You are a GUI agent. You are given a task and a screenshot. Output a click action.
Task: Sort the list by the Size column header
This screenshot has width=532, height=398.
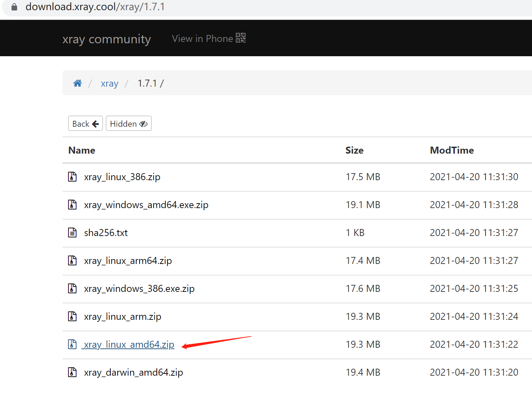point(354,150)
